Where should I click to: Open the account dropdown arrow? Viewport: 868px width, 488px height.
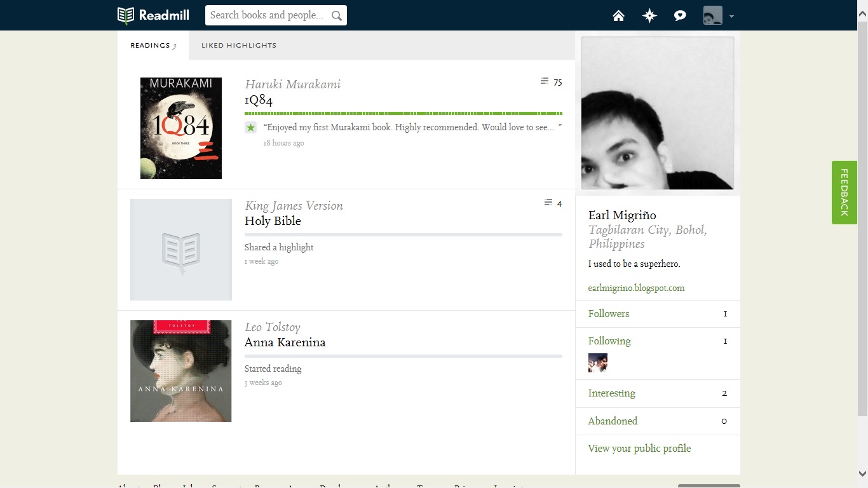click(731, 17)
